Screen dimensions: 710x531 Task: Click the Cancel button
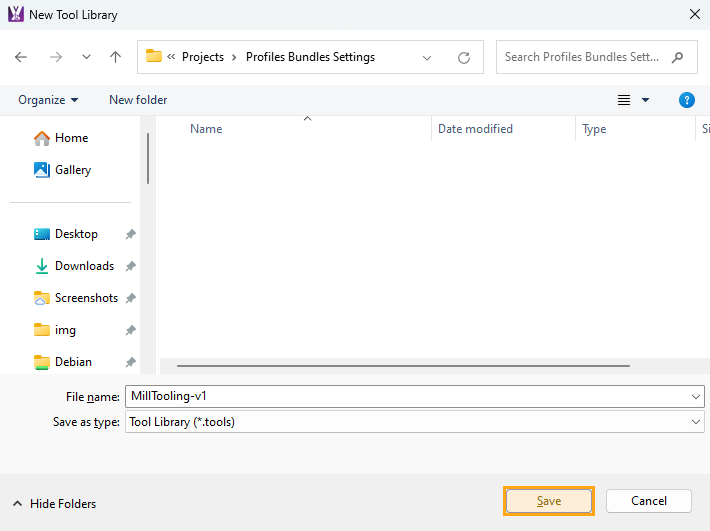click(x=648, y=501)
